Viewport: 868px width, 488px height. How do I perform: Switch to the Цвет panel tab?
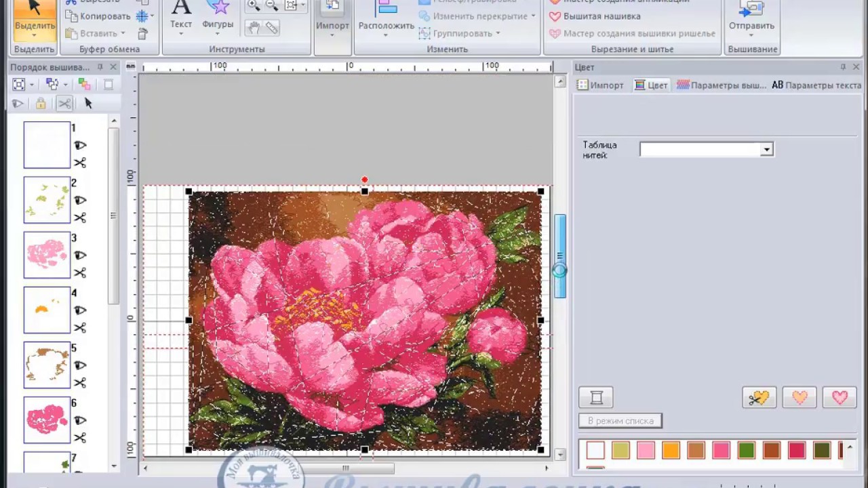pyautogui.click(x=651, y=85)
